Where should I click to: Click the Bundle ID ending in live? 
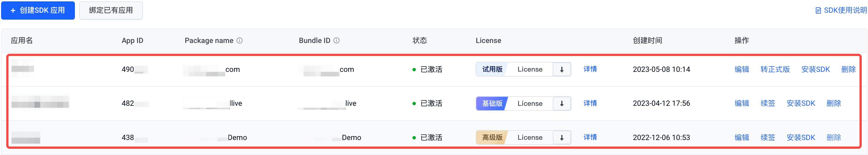327,104
